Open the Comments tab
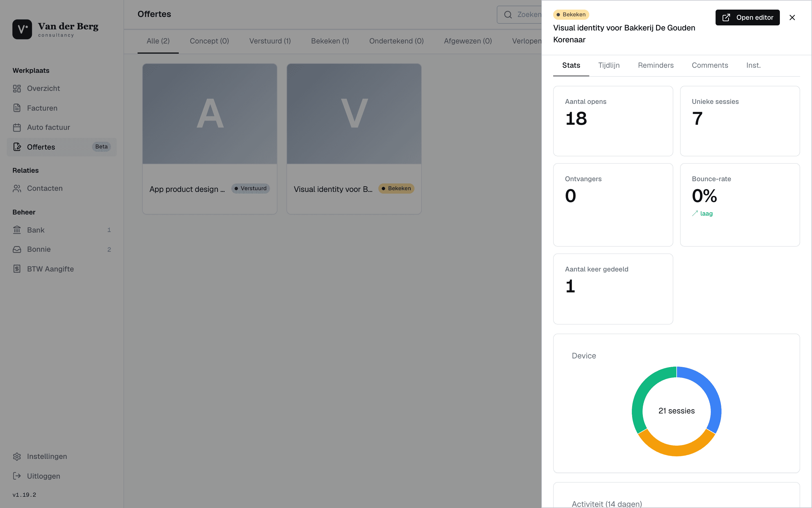The image size is (812, 508). pyautogui.click(x=710, y=65)
